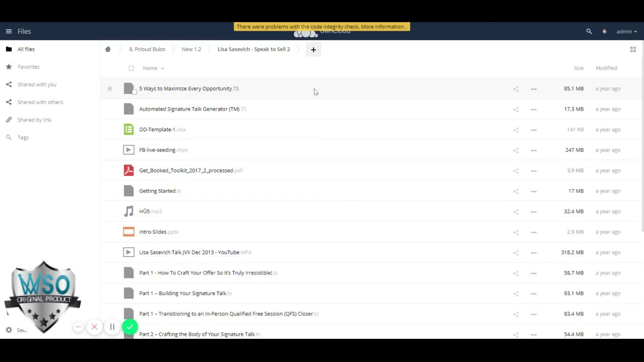
Task: Favorite star for '5 Ways to Maximize Every Opportunity'
Action: click(110, 88)
